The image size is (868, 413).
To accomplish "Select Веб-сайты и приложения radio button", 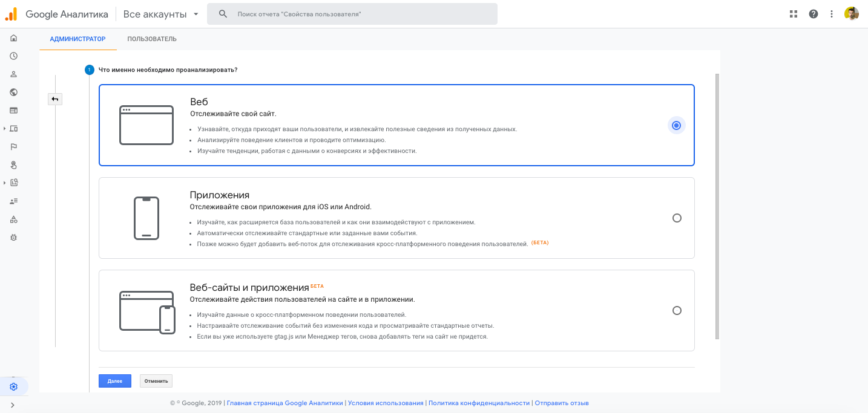I will click(x=677, y=311).
